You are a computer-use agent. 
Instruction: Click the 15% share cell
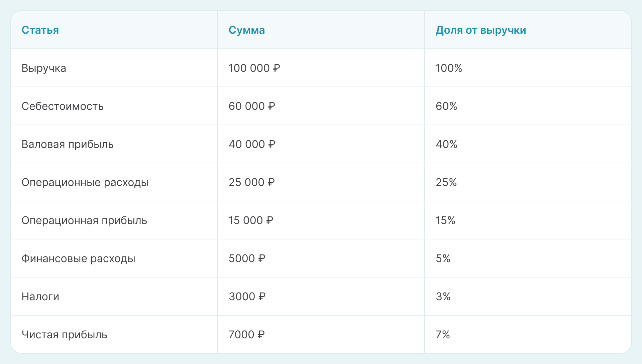pos(445,220)
